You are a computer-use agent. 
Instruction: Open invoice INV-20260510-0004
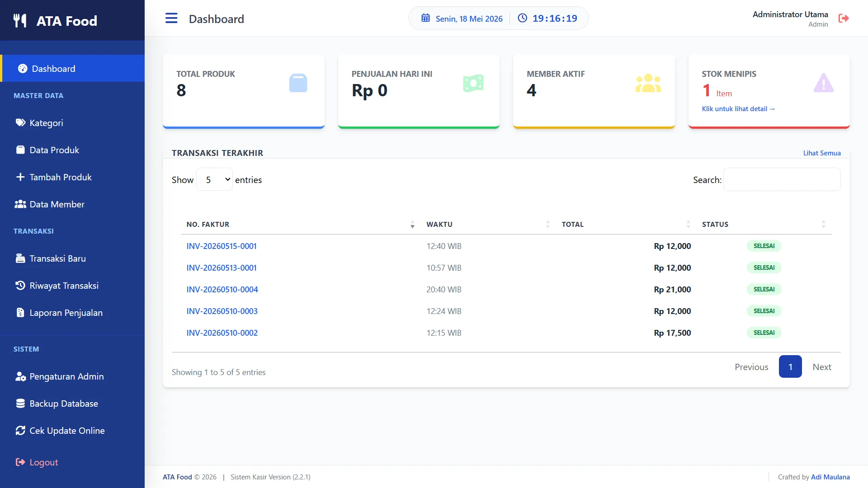point(222,290)
